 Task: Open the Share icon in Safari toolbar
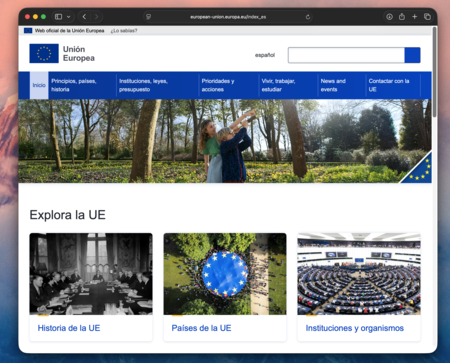pyautogui.click(x=402, y=16)
